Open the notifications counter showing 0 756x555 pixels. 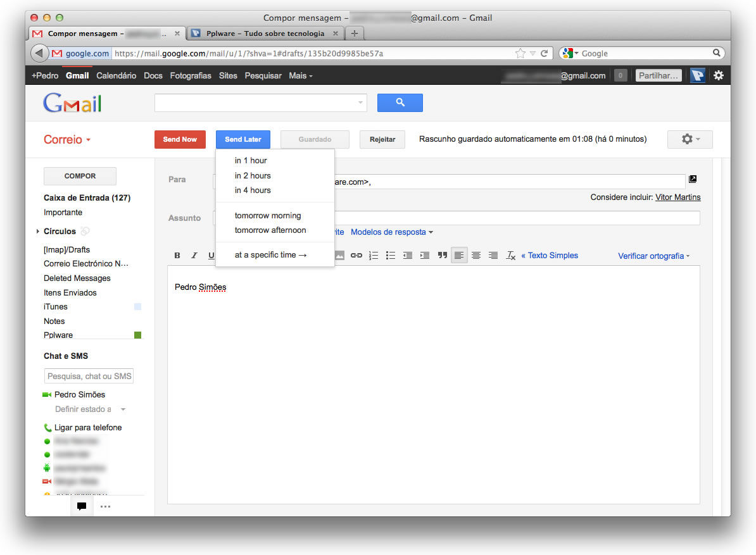click(x=621, y=76)
